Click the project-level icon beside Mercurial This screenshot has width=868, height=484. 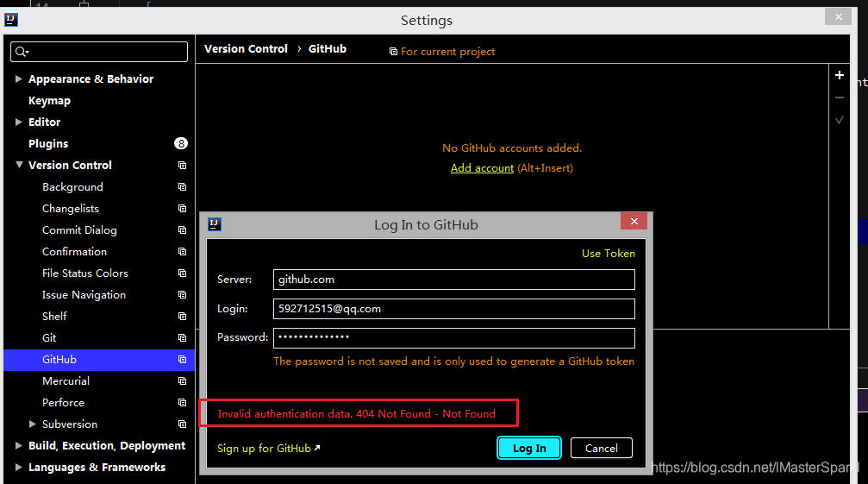point(182,381)
